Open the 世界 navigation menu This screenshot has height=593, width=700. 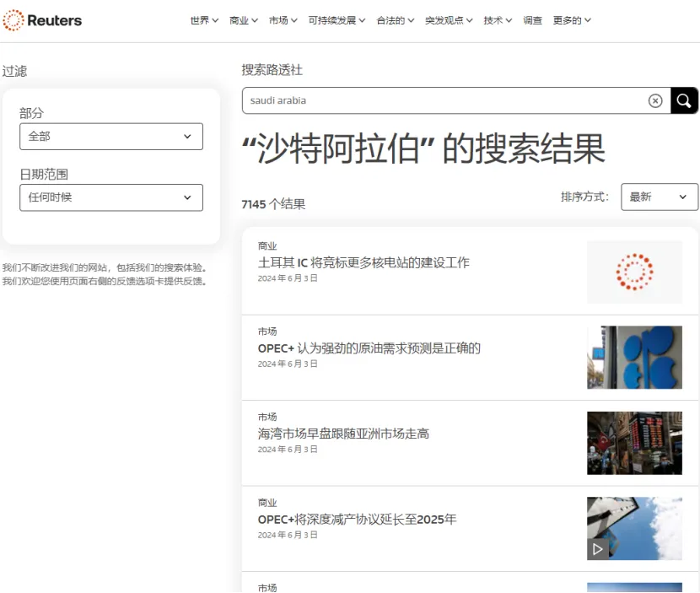pos(204,20)
